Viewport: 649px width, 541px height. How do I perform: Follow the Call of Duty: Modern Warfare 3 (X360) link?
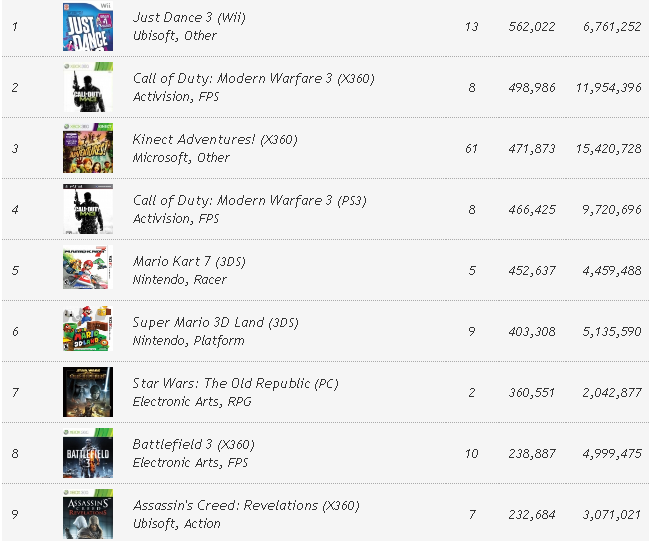tap(253, 79)
